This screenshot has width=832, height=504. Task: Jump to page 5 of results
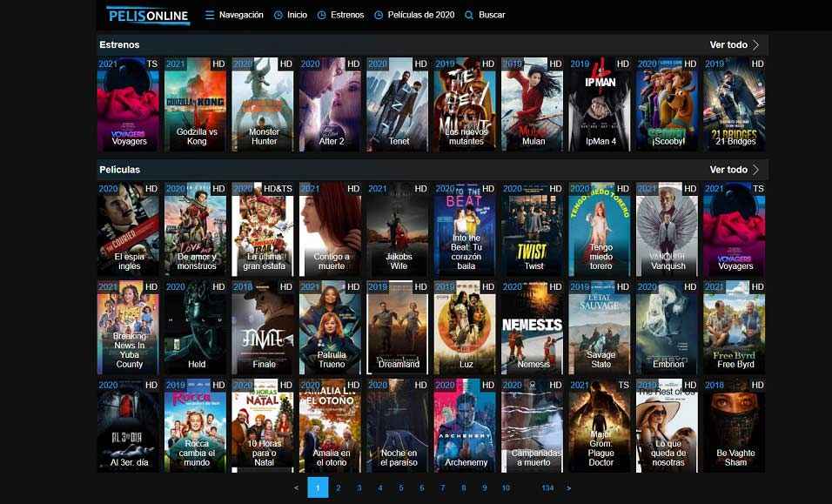pyautogui.click(x=400, y=488)
